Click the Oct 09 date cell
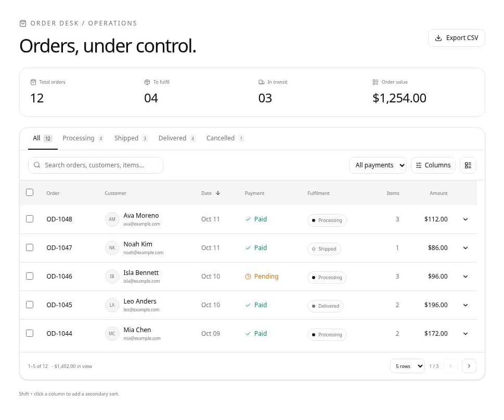Image resolution: width=504 pixels, height=420 pixels. (211, 334)
